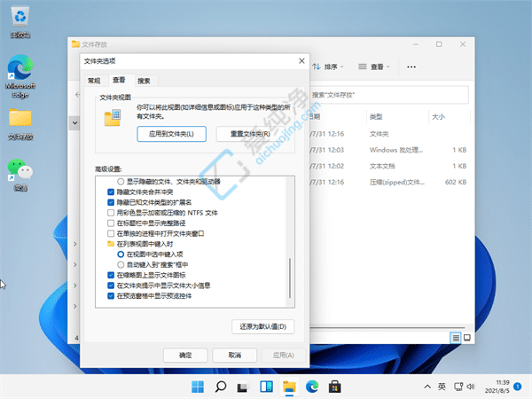Cancel with the 取消 button

click(x=235, y=356)
